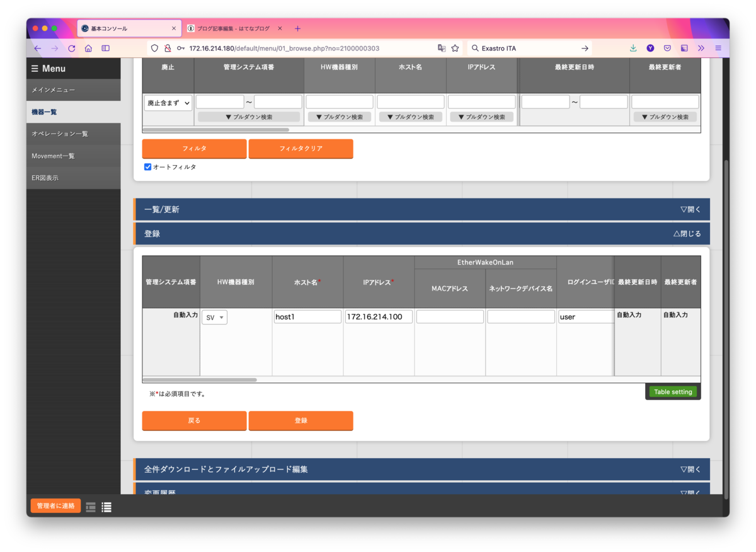Click the 管理者に連絡 button
This screenshot has height=552, width=756.
55,505
